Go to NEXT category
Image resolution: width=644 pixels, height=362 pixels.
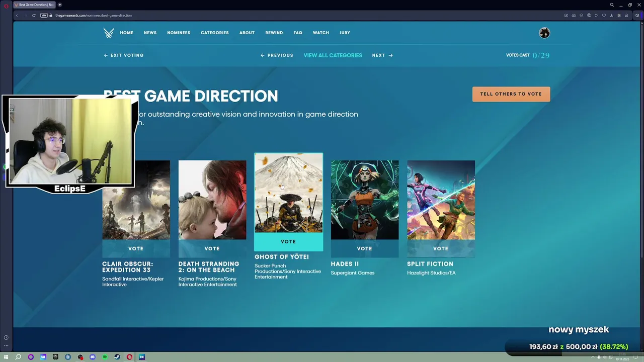point(382,55)
